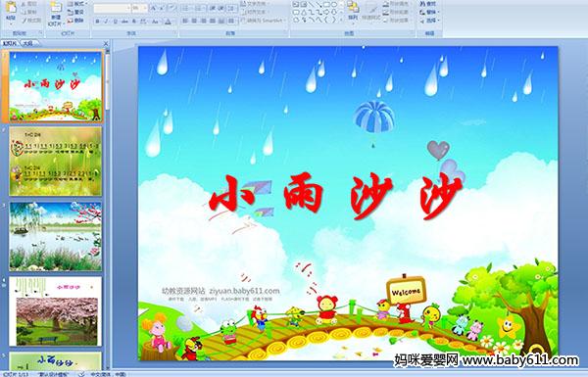Select the oval shape in the shapes gallery
588x377 pixels.
coord(334,5)
